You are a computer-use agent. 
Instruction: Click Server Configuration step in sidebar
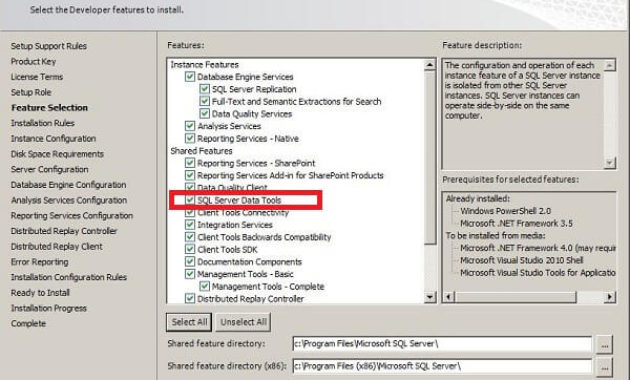tap(49, 169)
